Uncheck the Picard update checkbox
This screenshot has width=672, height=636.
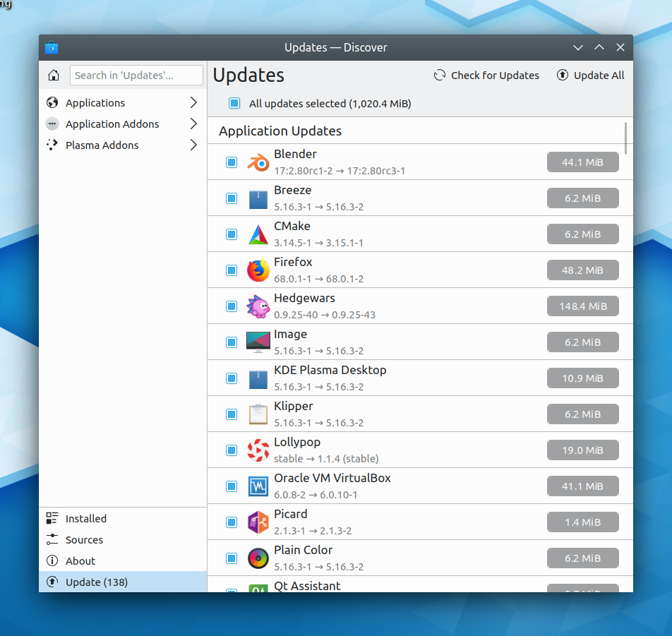[x=232, y=522]
